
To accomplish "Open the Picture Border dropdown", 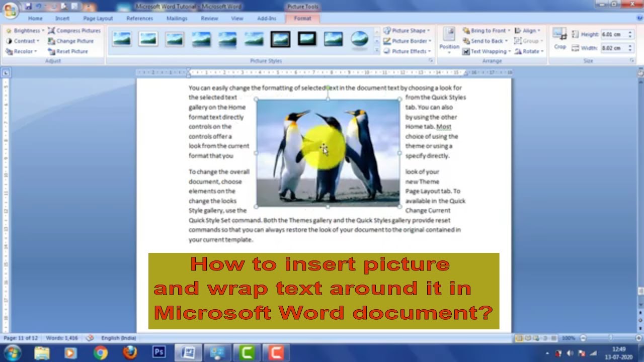I will 408,41.
